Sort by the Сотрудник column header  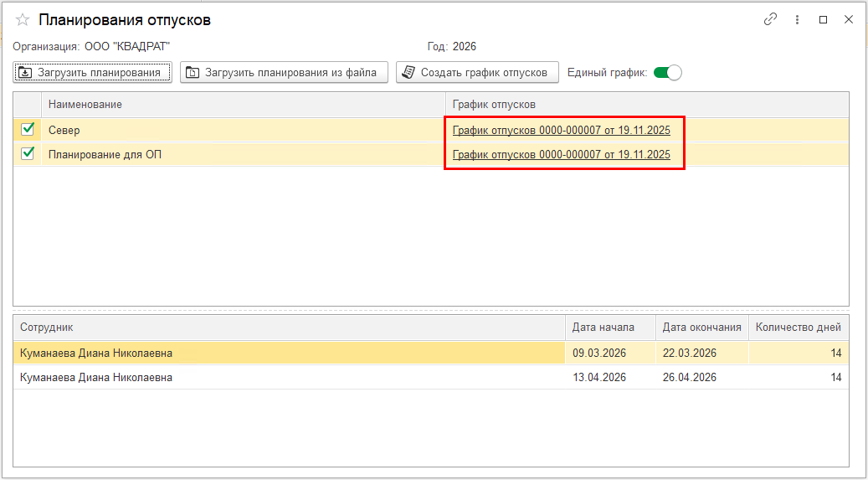click(x=289, y=328)
